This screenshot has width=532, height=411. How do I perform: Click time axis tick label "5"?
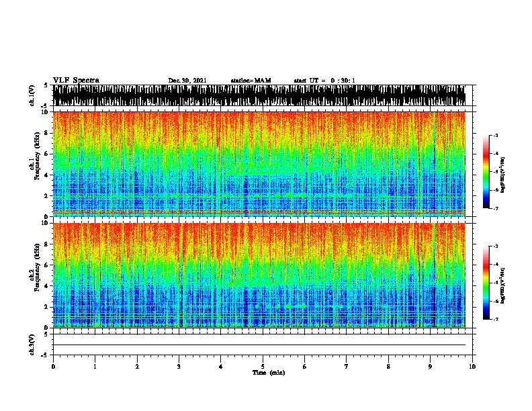tap(263, 367)
